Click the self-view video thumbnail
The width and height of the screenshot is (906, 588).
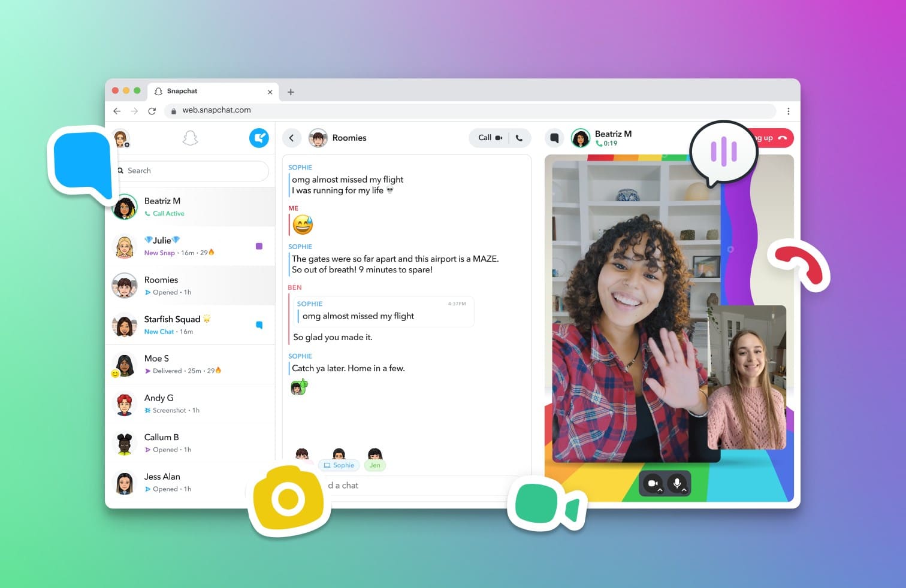tap(747, 377)
